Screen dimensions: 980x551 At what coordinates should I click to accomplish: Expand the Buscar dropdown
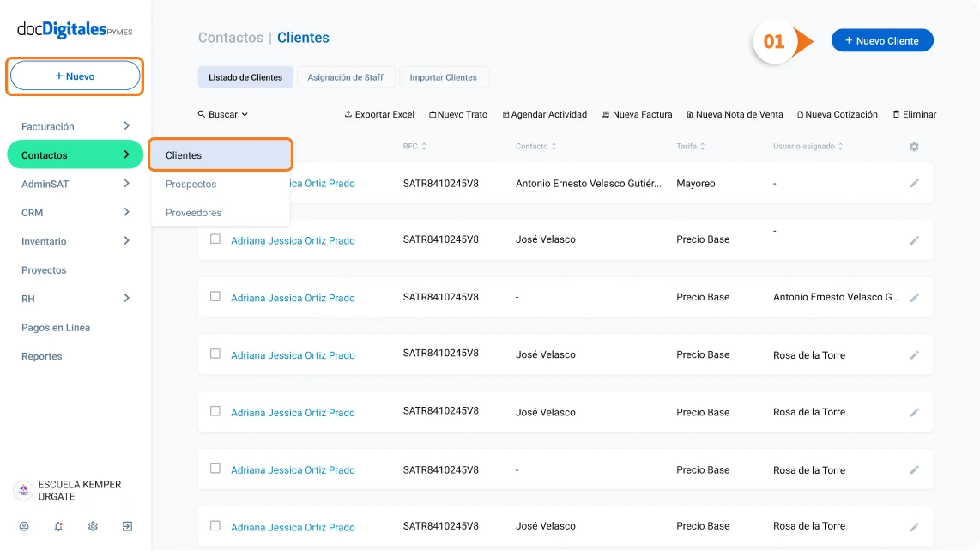tap(222, 114)
